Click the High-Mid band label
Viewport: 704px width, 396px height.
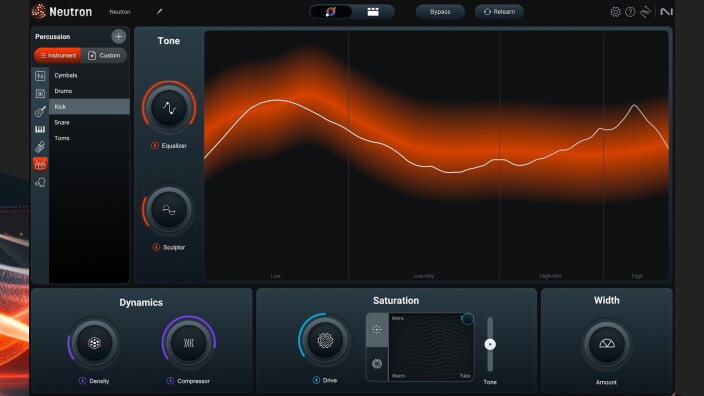[550, 276]
